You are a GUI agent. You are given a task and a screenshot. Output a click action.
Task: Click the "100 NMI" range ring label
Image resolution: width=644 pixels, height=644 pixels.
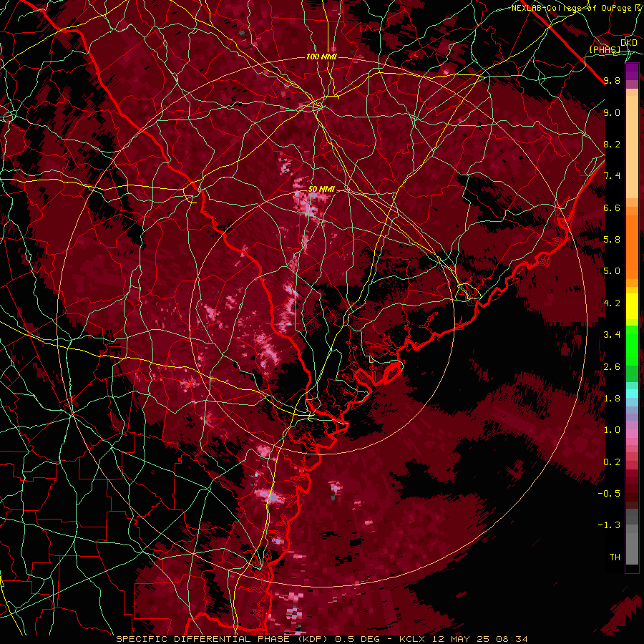321,57
